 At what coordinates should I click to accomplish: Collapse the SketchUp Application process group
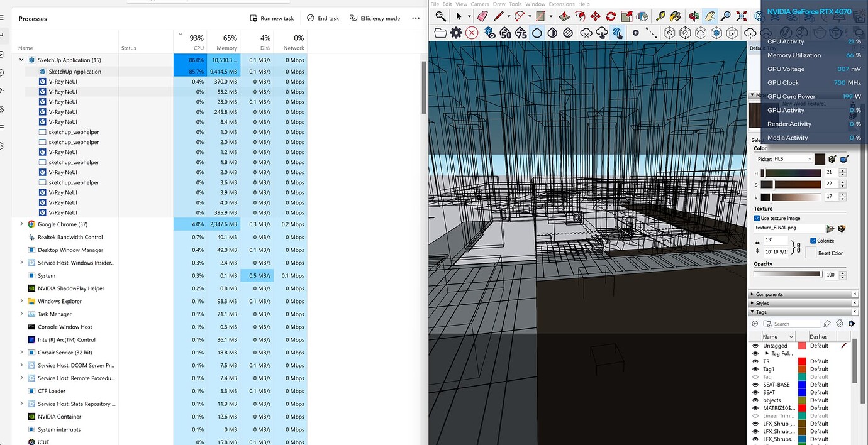coord(21,60)
